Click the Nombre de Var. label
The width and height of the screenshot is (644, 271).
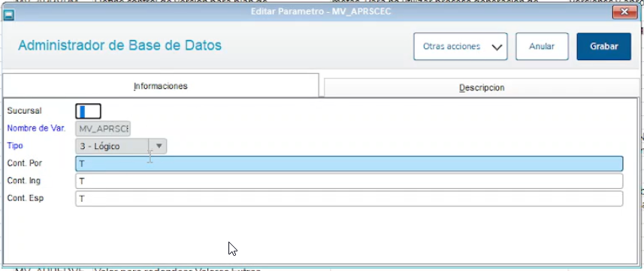(x=36, y=128)
